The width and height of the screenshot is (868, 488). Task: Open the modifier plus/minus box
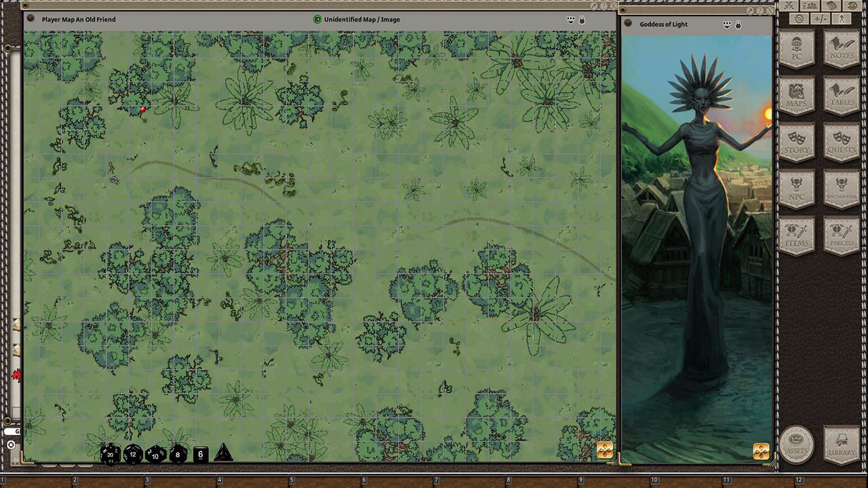tap(820, 19)
